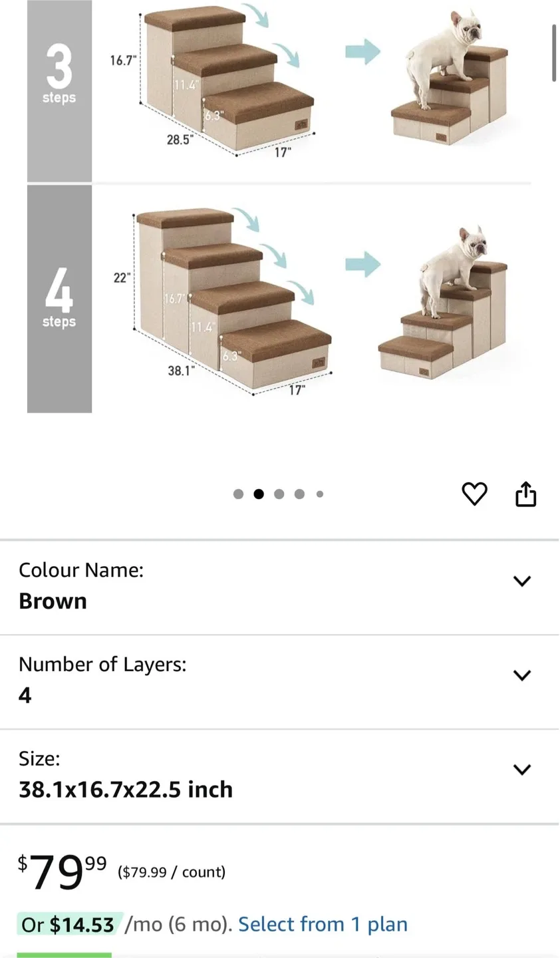Expand the Size dropdown chevron
Viewport: 560px width, 958px height.
(522, 770)
